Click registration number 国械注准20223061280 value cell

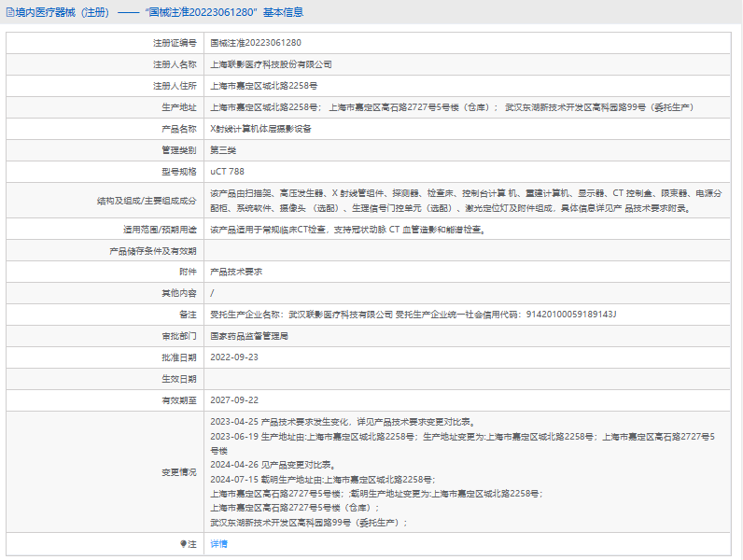pyautogui.click(x=256, y=43)
